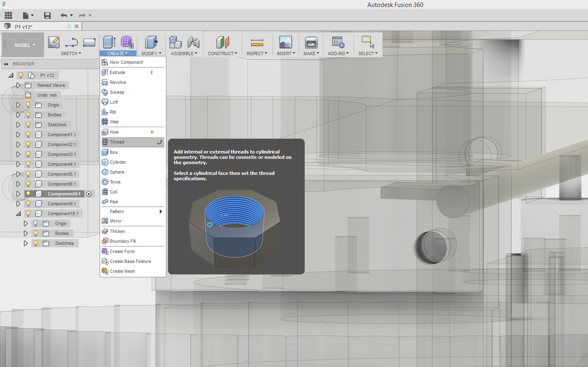The height and width of the screenshot is (367, 588).
Task: Open the MAKE dropdown menu
Action: (311, 53)
